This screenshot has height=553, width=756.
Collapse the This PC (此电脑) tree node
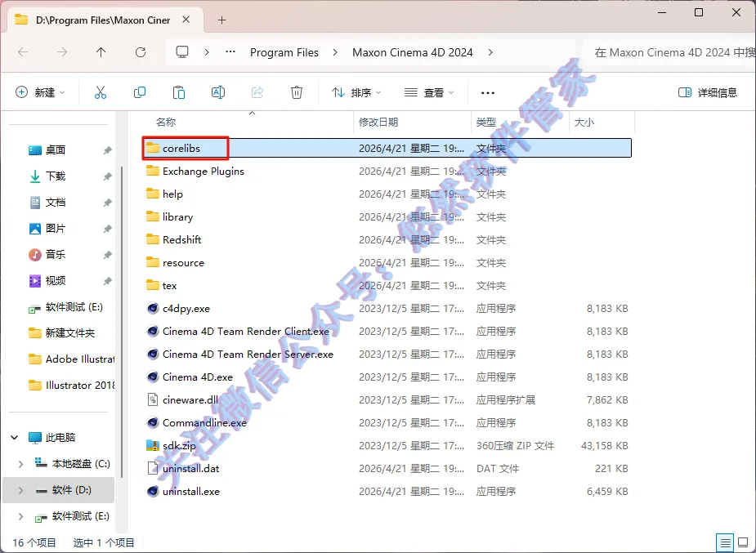[15, 437]
